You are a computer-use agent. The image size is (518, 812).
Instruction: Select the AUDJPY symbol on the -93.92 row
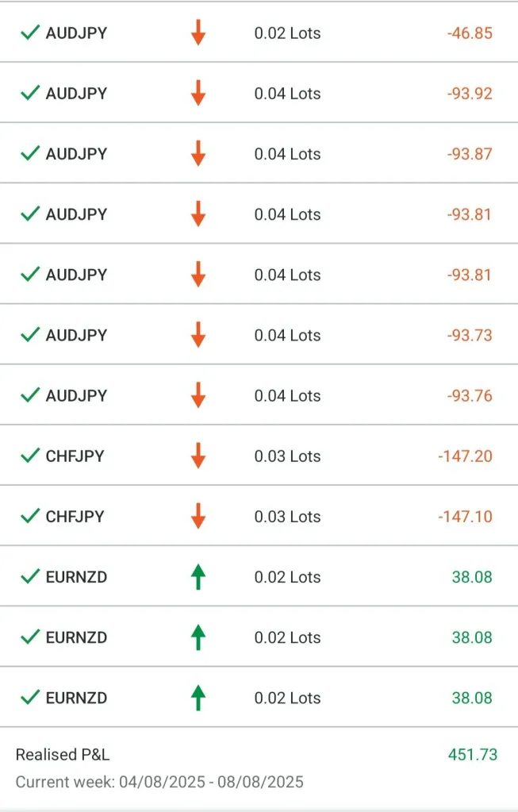point(76,94)
